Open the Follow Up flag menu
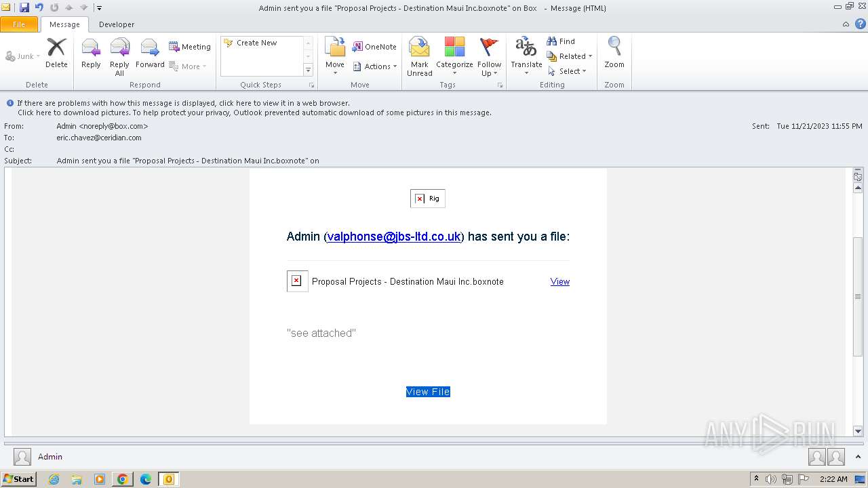This screenshot has width=868, height=488. (489, 57)
